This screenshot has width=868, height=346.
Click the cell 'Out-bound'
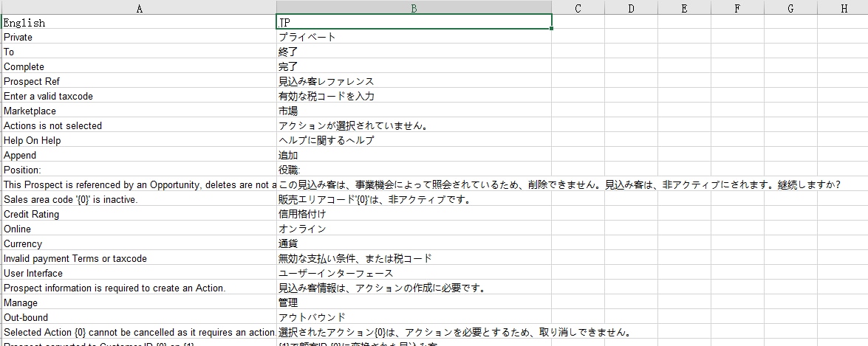[139, 317]
